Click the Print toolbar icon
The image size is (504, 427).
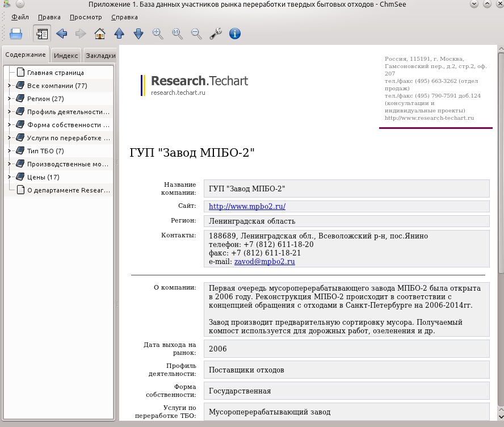click(16, 34)
